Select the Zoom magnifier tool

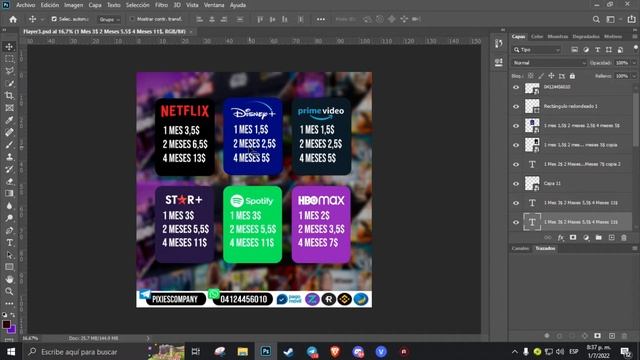tap(9, 291)
